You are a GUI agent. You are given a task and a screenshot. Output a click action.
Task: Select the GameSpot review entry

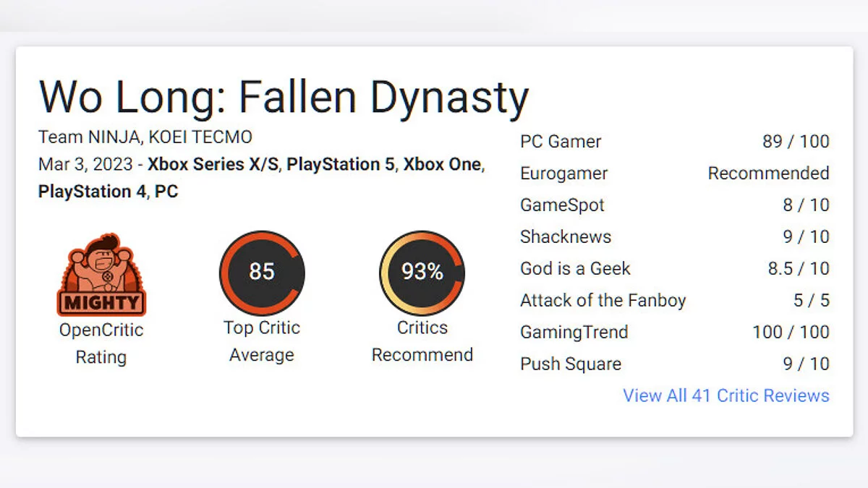[562, 205]
